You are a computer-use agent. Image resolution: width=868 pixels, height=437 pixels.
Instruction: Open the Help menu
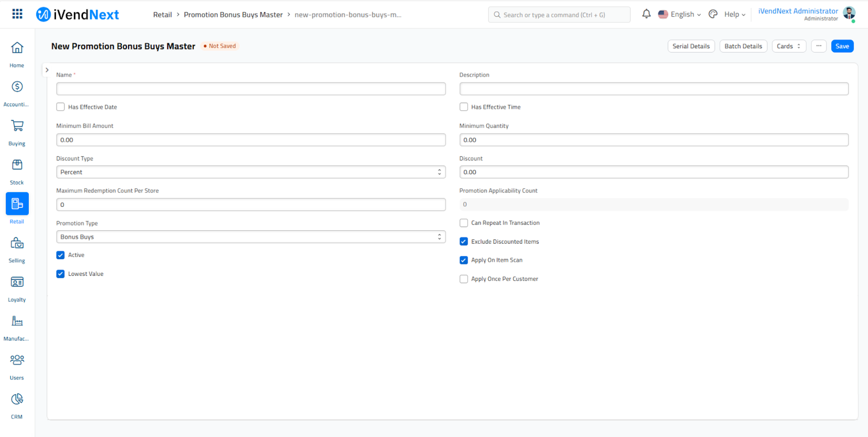735,15
